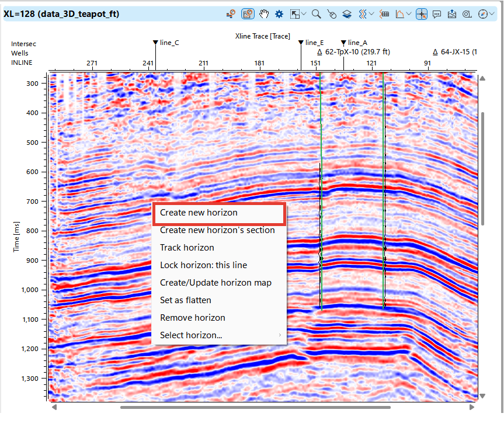This screenshot has height=427, width=504.
Task: Expand the compass orientation dropdown arrow
Action: point(492,13)
